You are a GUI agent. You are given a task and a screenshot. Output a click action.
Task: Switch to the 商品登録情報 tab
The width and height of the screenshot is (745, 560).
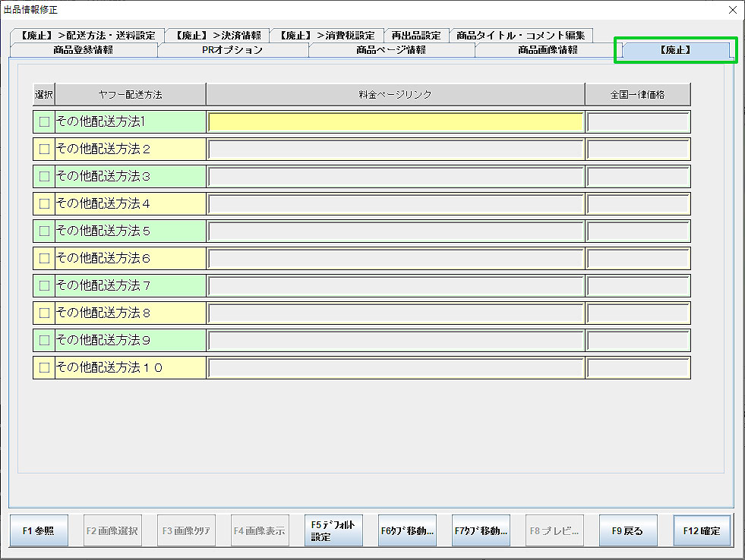pyautogui.click(x=84, y=50)
